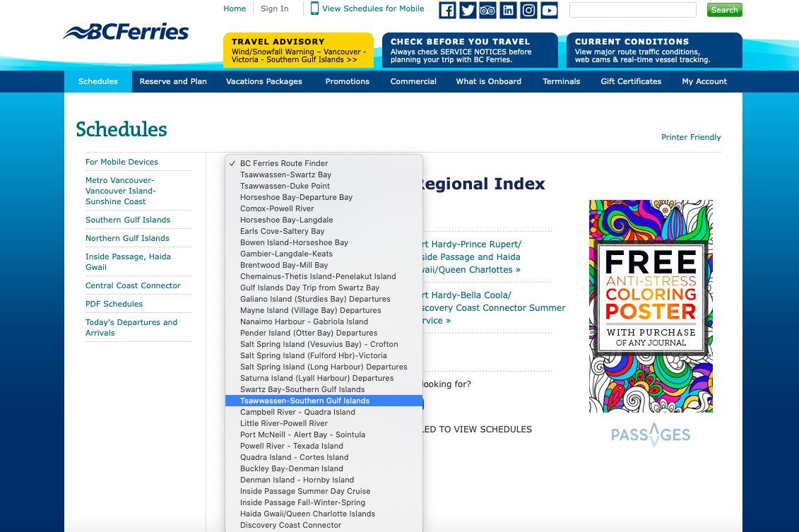Open Metro Vancouver-Vancouver Island-Sunshine Coast sidebar link
The height and width of the screenshot is (532, 799).
121,191
